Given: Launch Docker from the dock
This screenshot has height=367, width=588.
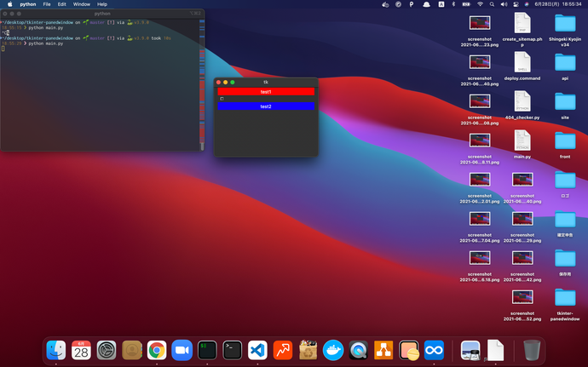Looking at the screenshot, I should pyautogui.click(x=333, y=350).
